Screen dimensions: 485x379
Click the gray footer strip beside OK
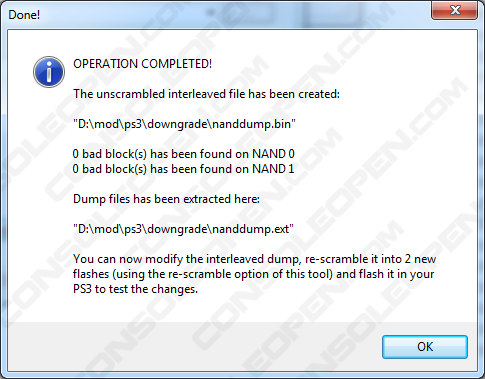click(x=193, y=347)
